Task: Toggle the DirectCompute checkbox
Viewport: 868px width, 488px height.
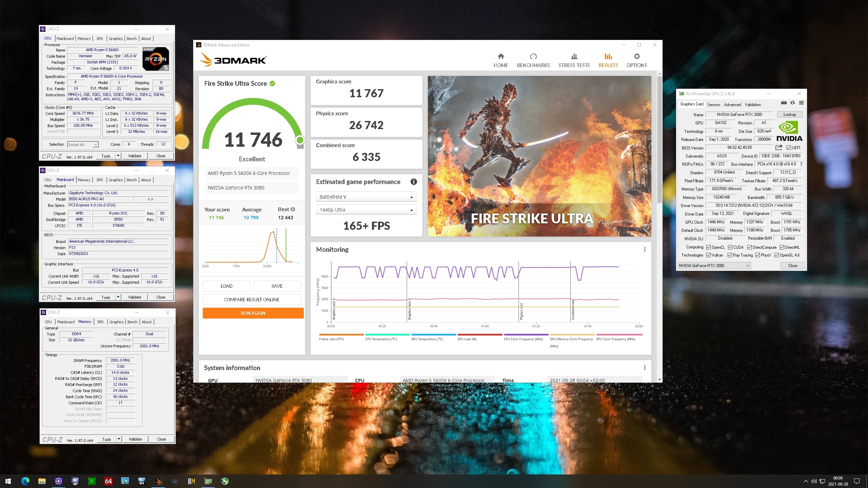Action: point(749,247)
